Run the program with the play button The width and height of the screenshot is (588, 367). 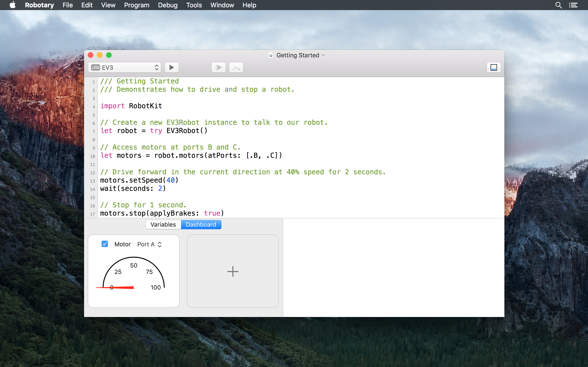pos(172,67)
